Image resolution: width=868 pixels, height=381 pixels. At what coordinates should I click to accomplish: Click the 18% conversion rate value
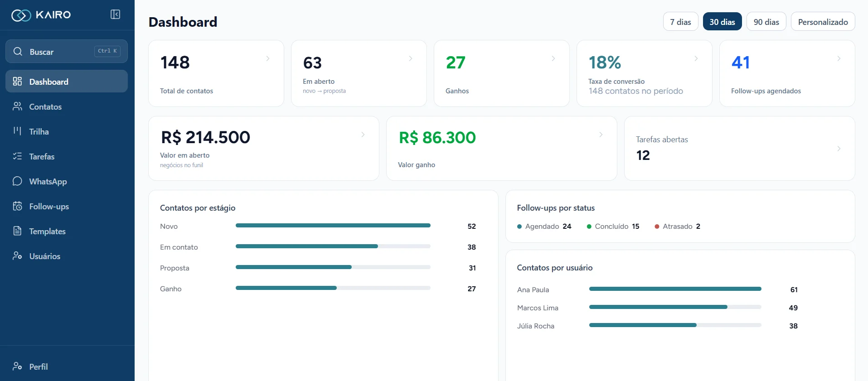[x=605, y=63]
